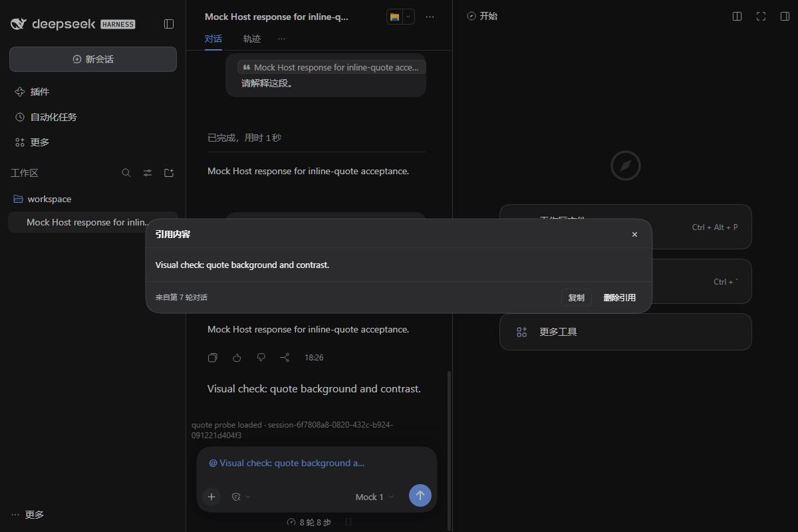Click 删除引用 to remove the quote
The width and height of the screenshot is (798, 532).
tap(619, 297)
